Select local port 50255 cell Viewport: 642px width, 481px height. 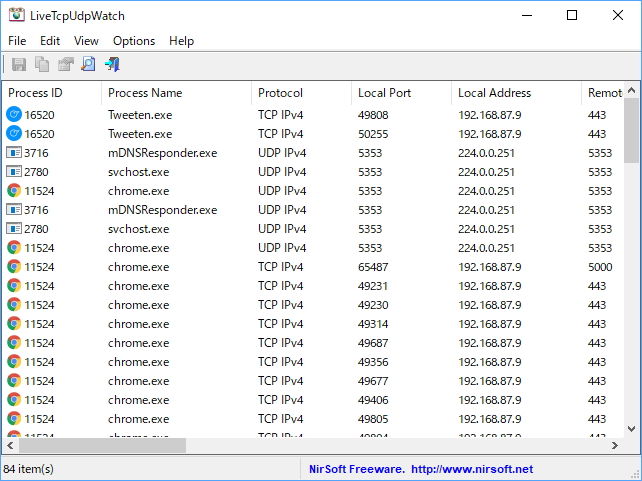(373, 134)
